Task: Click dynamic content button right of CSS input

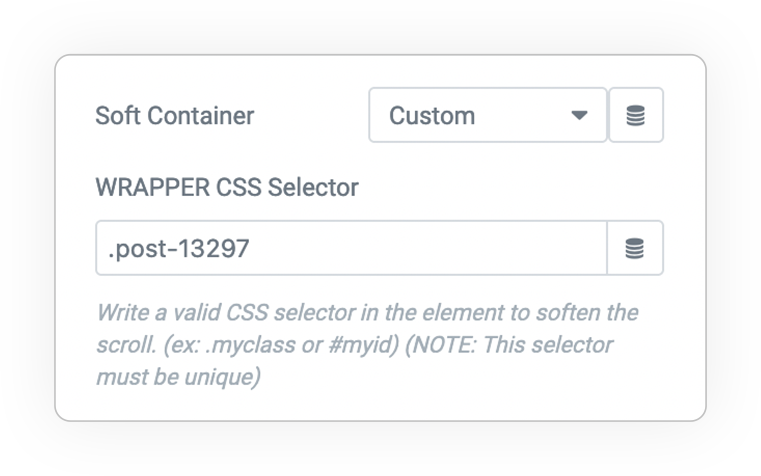Action: pyautogui.click(x=635, y=248)
